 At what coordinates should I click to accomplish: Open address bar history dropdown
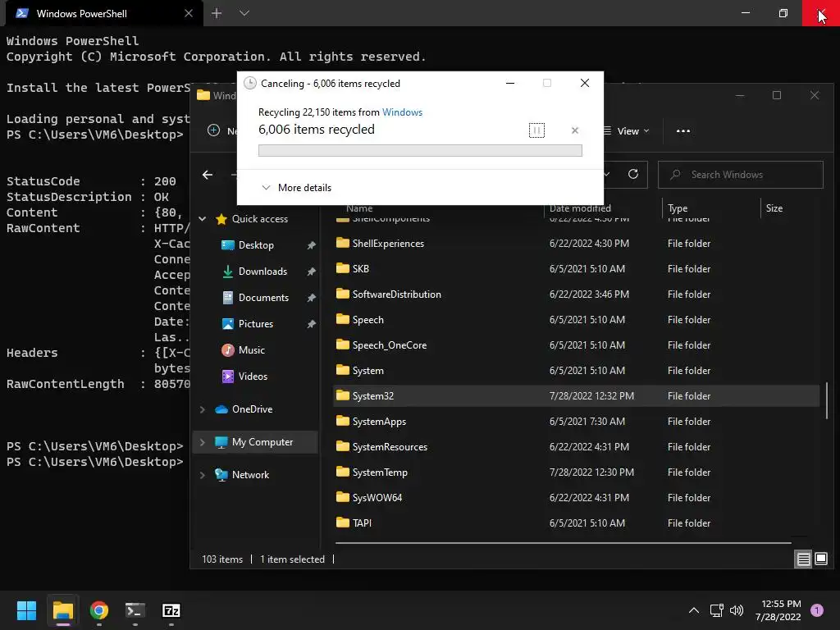click(607, 175)
